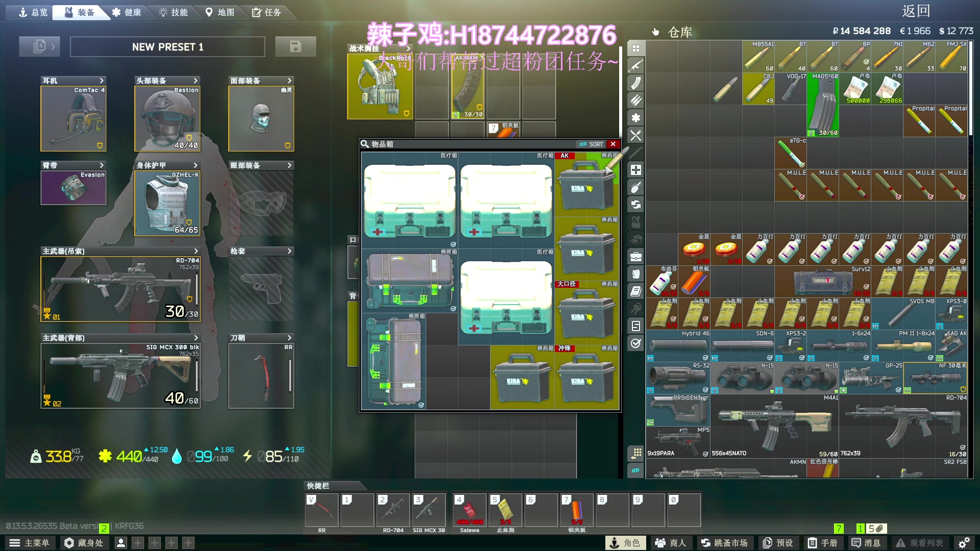Expand the 身体护甲 slot arrow
980x551 pixels.
tap(195, 165)
